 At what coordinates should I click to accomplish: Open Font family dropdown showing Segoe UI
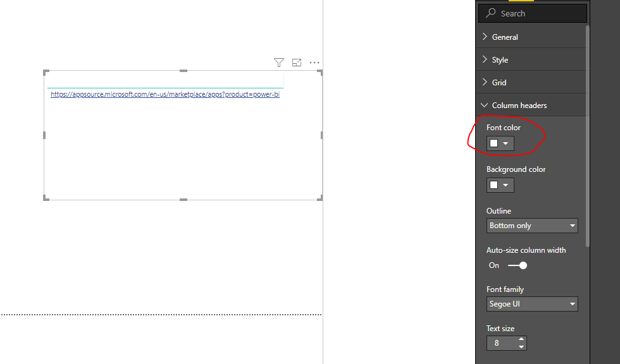pos(532,304)
